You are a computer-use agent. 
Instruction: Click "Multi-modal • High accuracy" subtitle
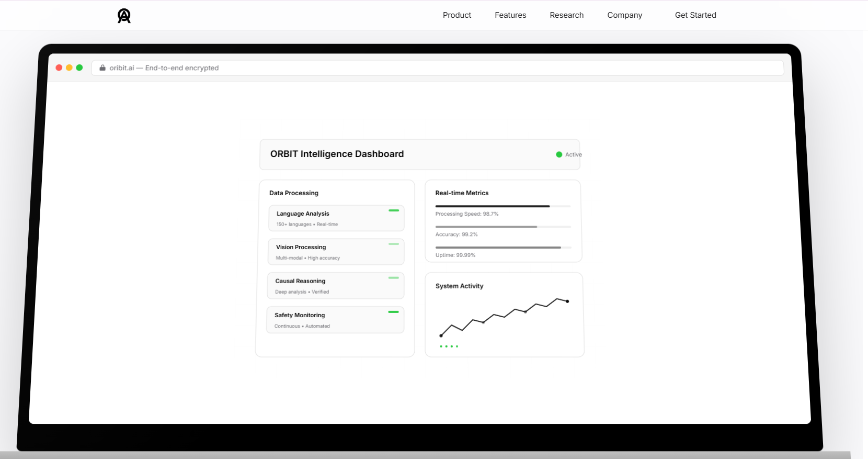pos(308,258)
